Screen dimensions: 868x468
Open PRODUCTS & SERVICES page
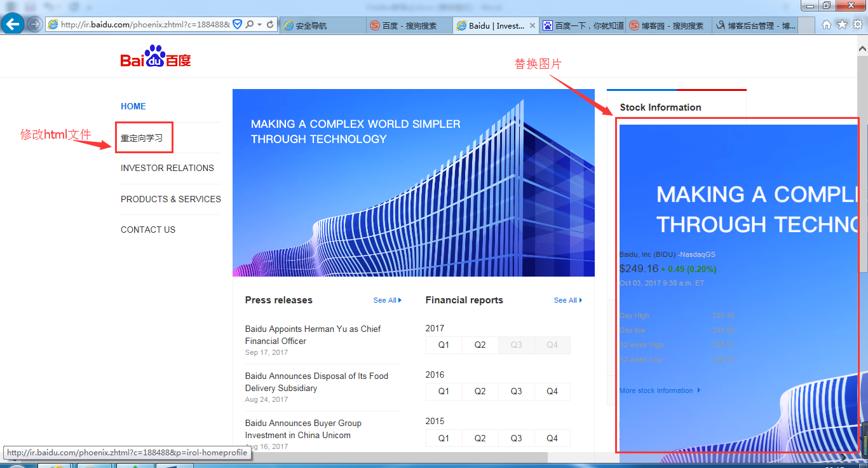pyautogui.click(x=171, y=199)
